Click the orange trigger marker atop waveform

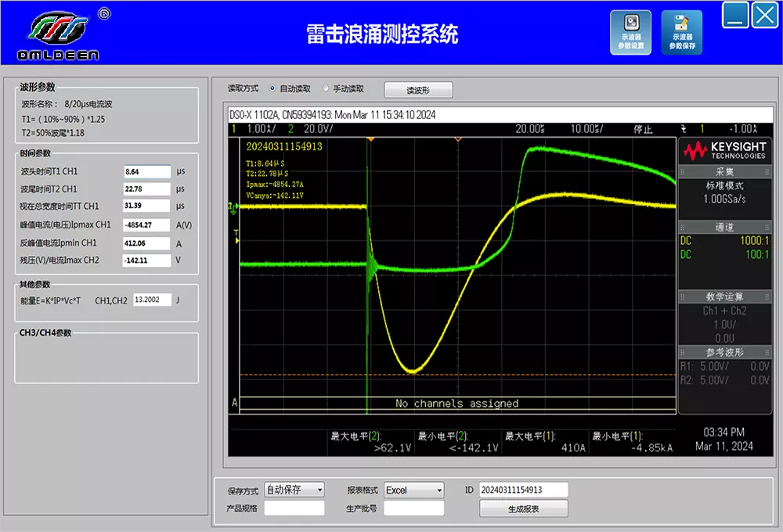pyautogui.click(x=371, y=139)
